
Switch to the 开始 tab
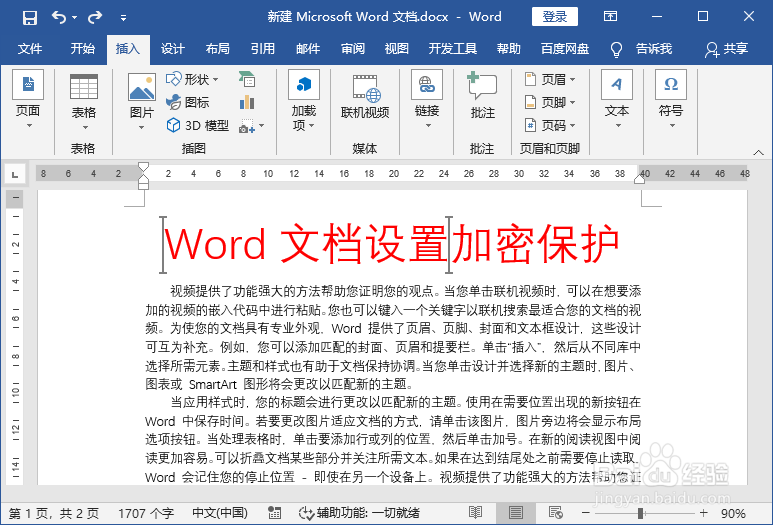82,49
